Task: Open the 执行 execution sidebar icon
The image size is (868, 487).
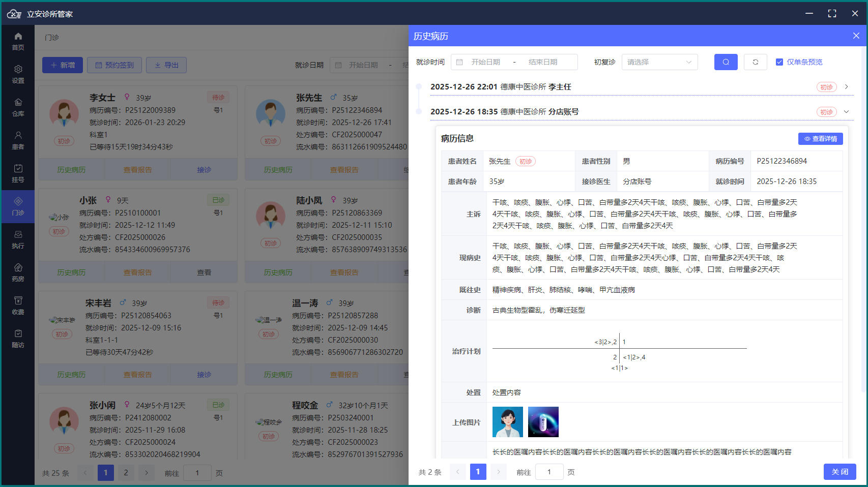Action: (18, 239)
